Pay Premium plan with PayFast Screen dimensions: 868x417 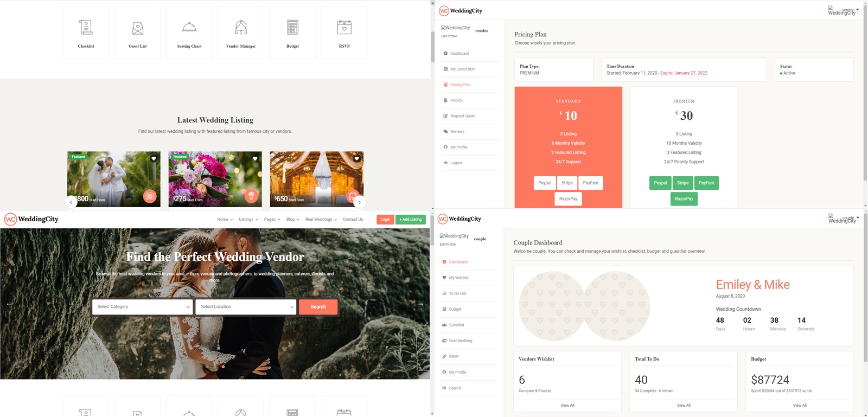click(706, 183)
